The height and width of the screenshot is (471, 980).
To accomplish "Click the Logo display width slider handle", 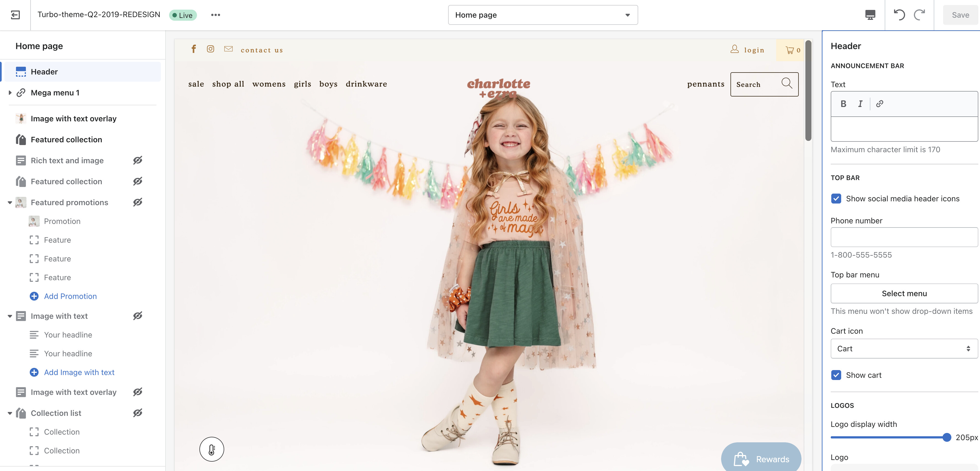I will (x=947, y=437).
